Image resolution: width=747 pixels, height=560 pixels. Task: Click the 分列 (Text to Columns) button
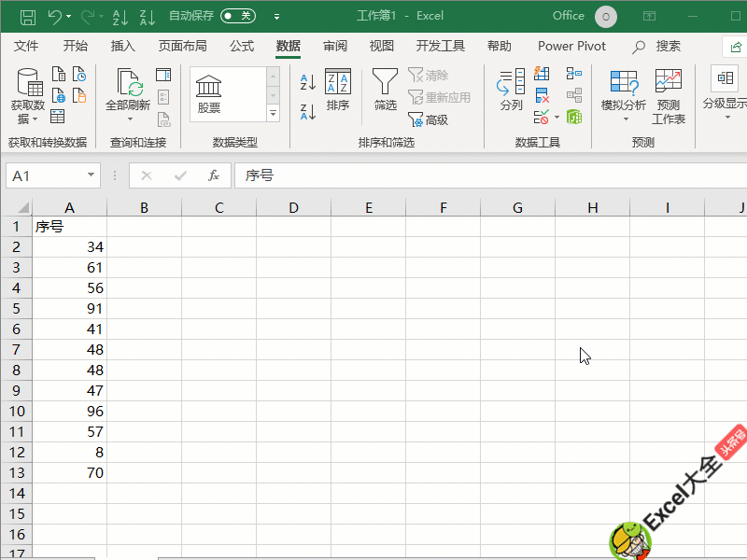pos(511,90)
